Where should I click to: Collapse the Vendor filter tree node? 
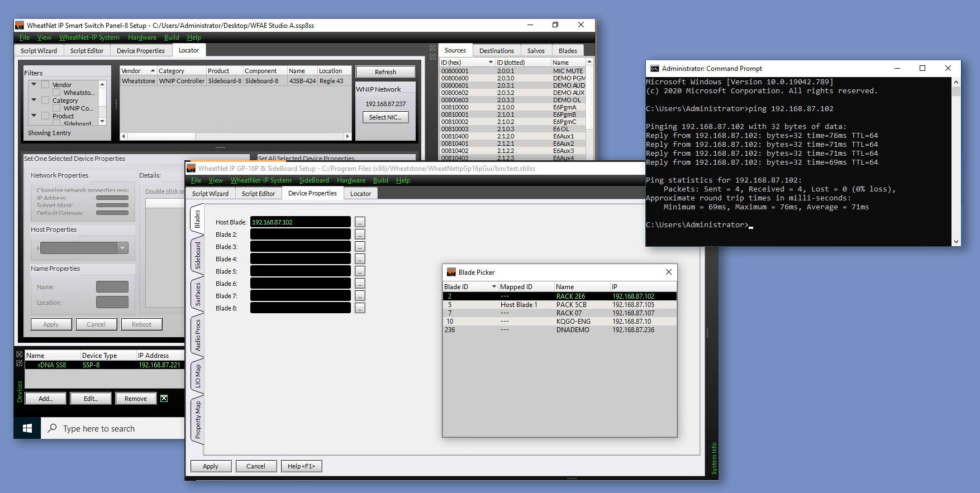(x=34, y=84)
